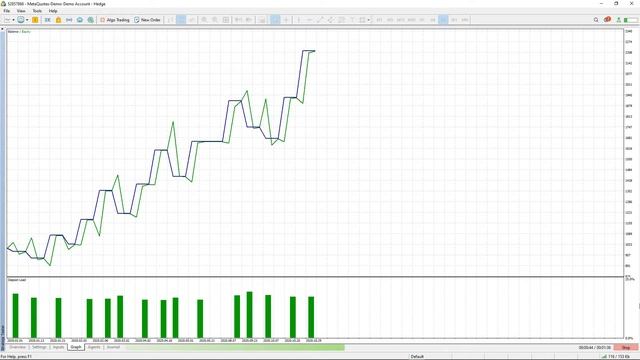Select the MN timeframe
Viewport: 640px width, 360px height.
point(464,20)
